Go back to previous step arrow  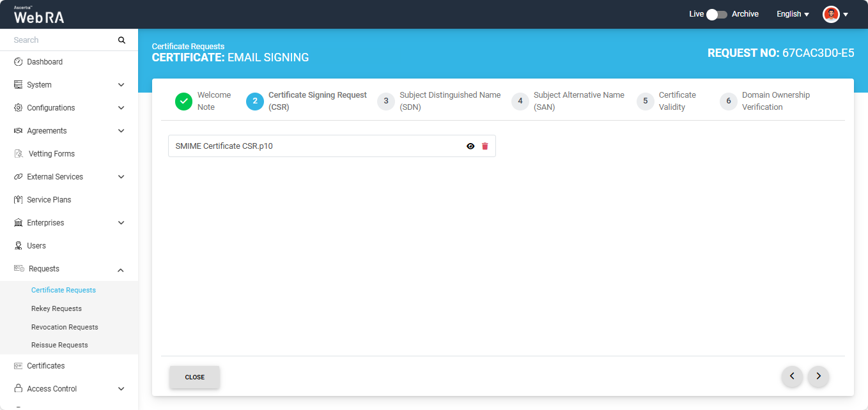(792, 377)
